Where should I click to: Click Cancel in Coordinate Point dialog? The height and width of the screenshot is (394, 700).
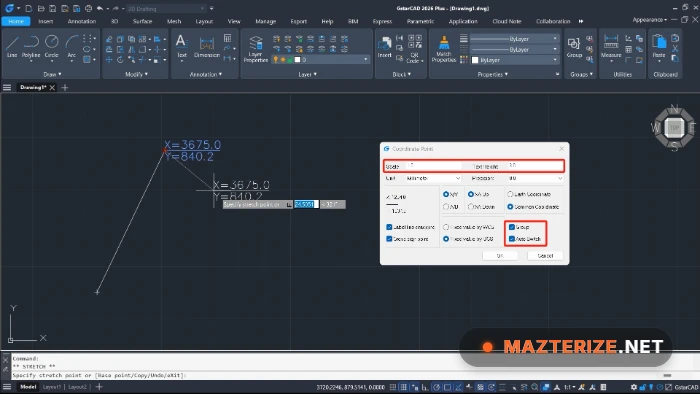click(545, 256)
